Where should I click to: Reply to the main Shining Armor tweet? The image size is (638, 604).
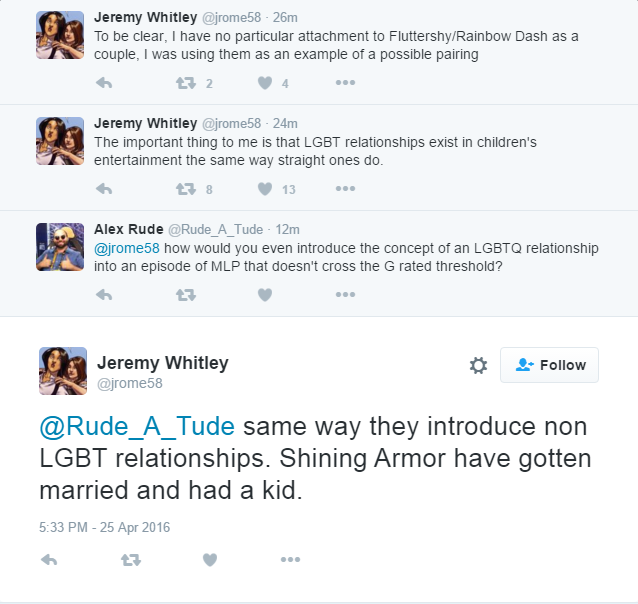coord(49,560)
